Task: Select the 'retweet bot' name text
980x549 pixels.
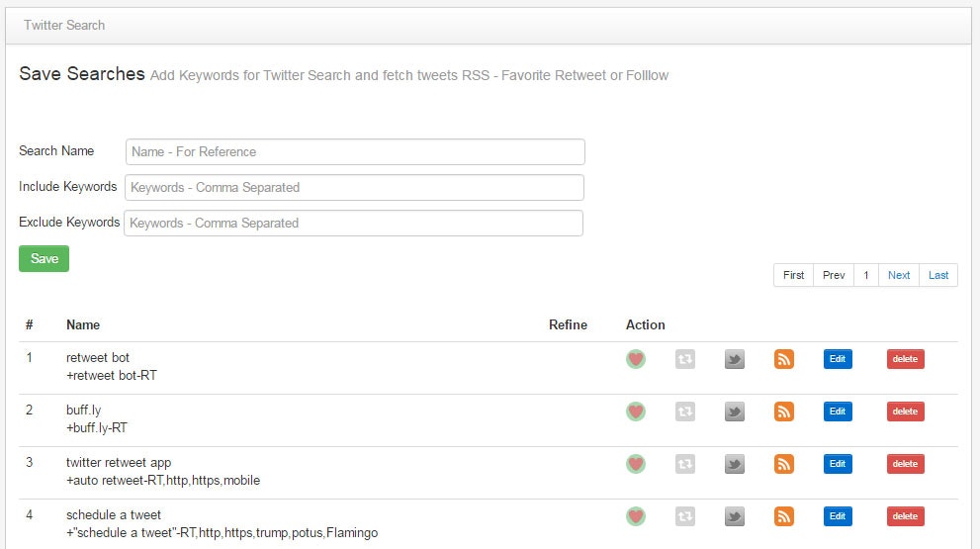Action: (x=98, y=358)
